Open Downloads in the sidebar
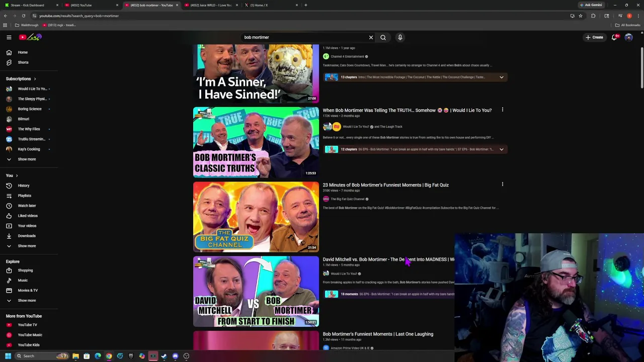The image size is (644, 362). 26,236
